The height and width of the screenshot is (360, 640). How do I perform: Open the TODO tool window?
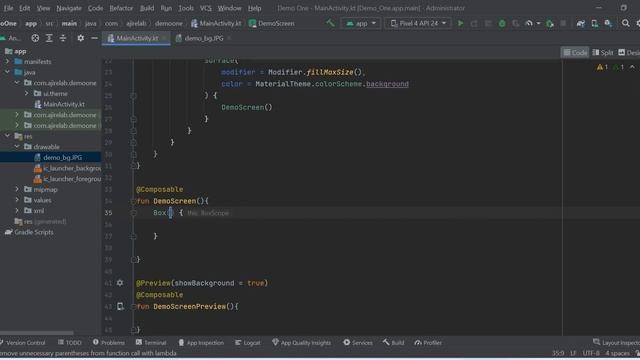pos(69,342)
